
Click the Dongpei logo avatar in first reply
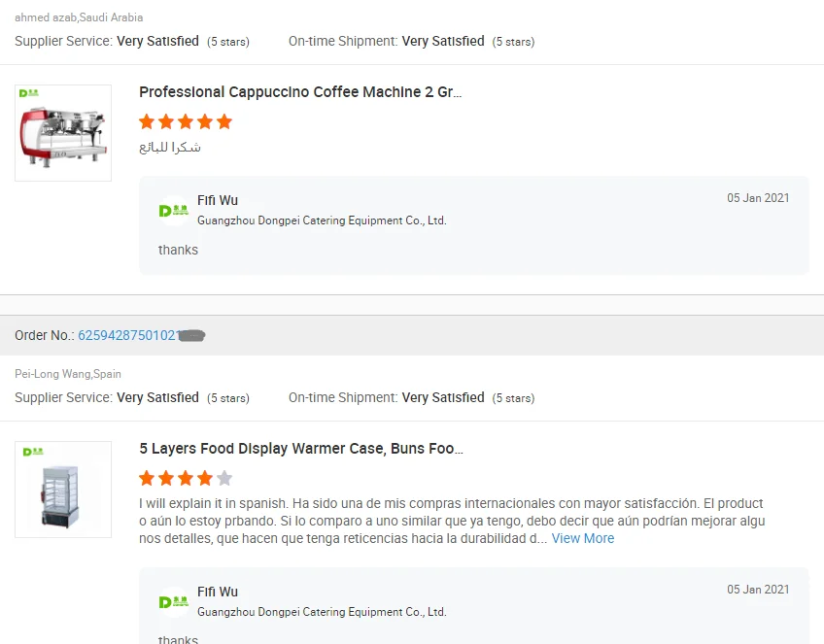pyautogui.click(x=173, y=211)
